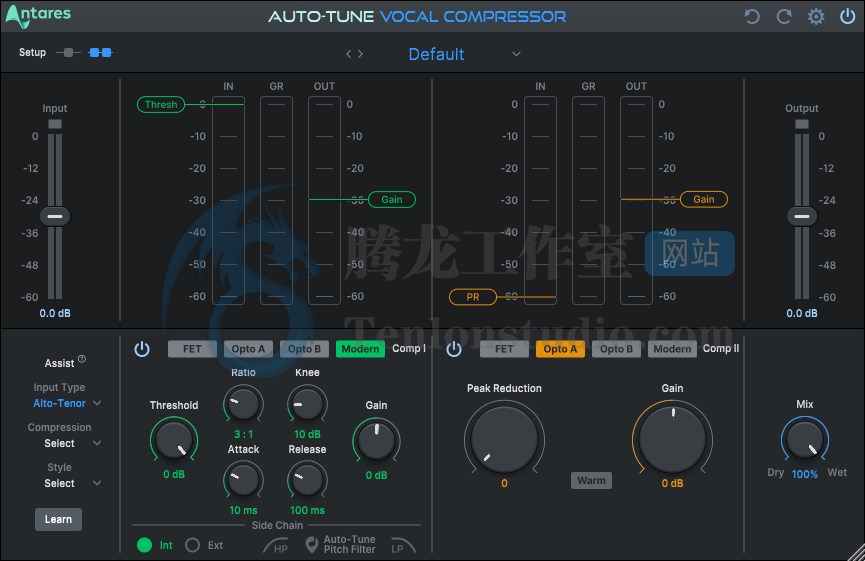Viewport: 865px width, 561px height.
Task: Toggle Comp II power button
Action: point(453,349)
